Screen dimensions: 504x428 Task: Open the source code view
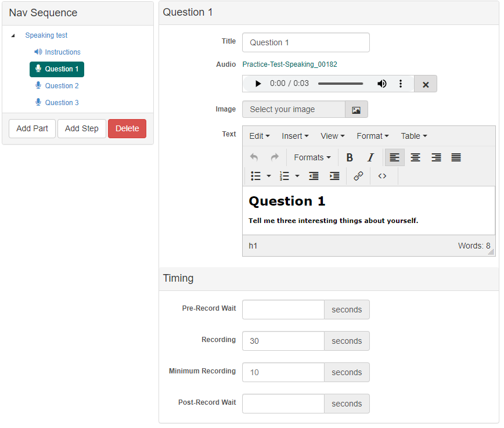click(382, 176)
